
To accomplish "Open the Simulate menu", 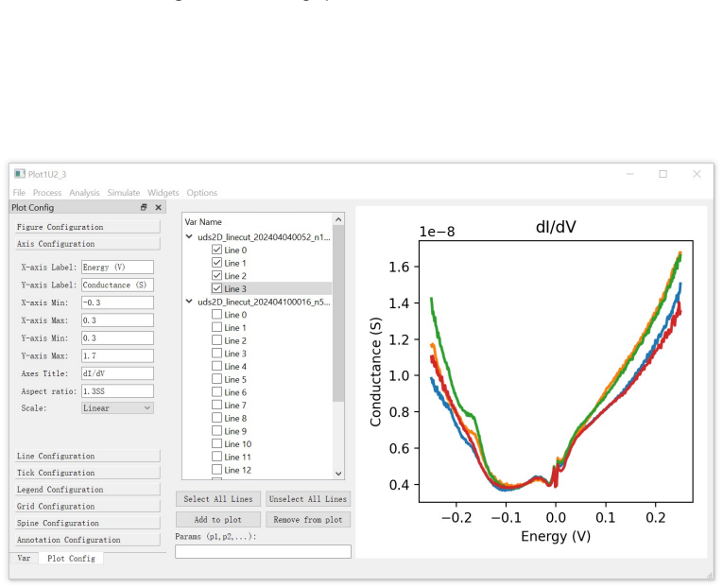I will (x=124, y=192).
